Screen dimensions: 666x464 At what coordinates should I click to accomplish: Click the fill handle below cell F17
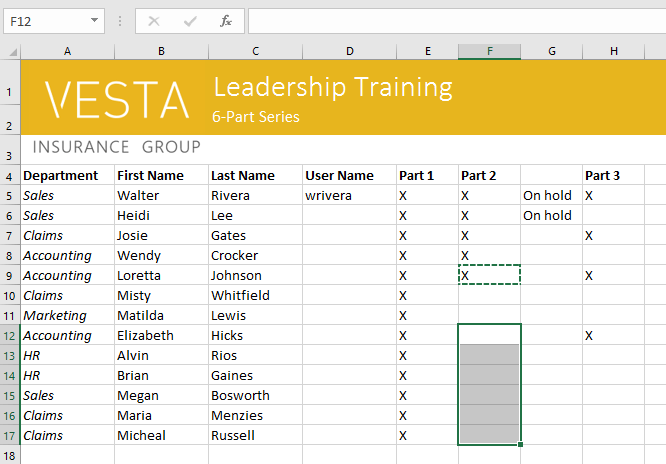tap(521, 444)
